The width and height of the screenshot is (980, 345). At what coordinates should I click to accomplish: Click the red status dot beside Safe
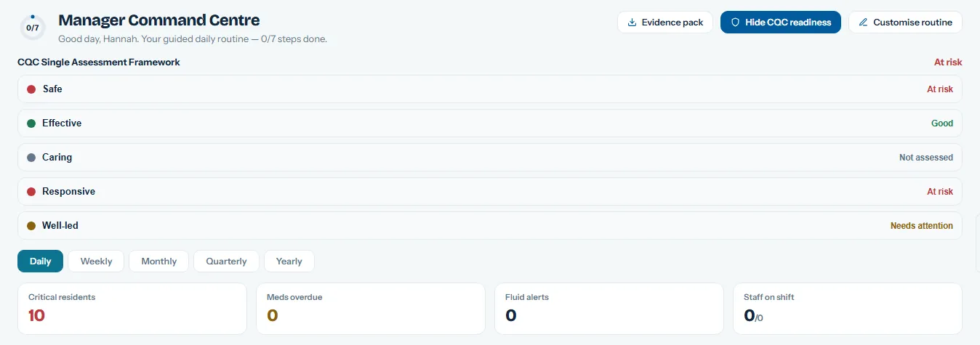point(31,89)
